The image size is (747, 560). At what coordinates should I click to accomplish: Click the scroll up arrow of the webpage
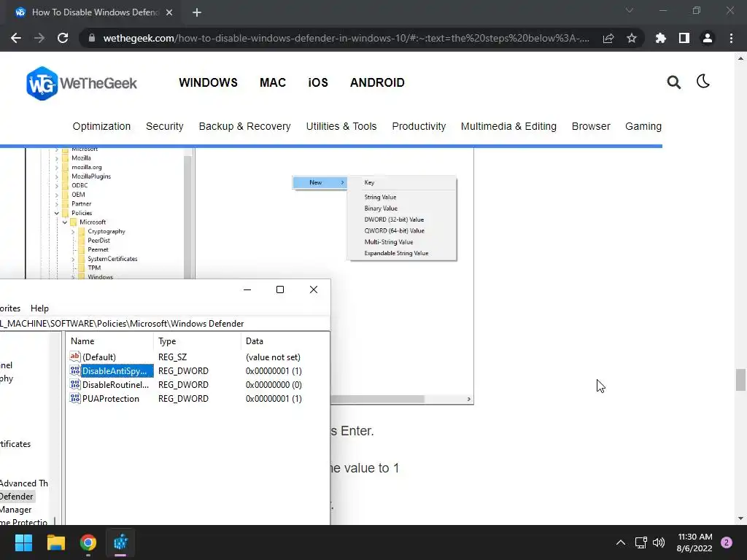click(x=740, y=58)
